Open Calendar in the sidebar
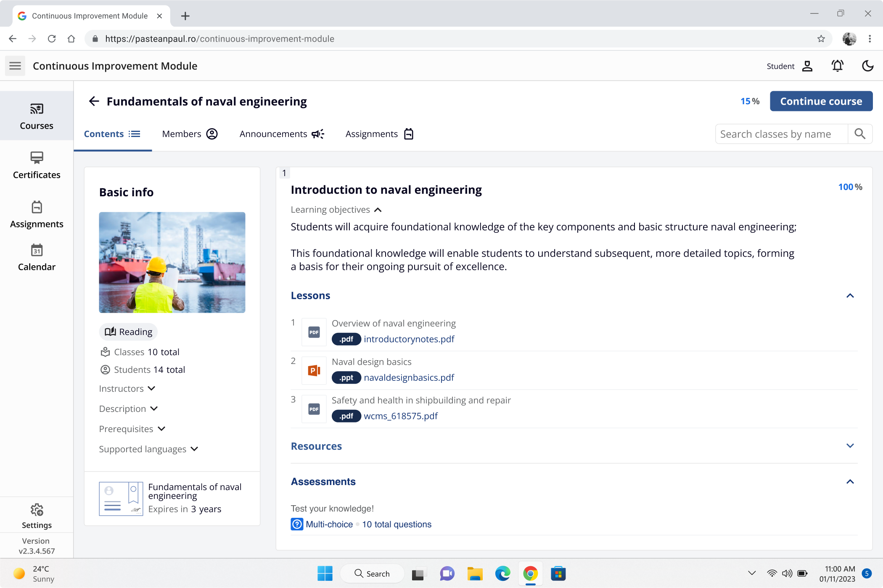883x588 pixels. (37, 257)
